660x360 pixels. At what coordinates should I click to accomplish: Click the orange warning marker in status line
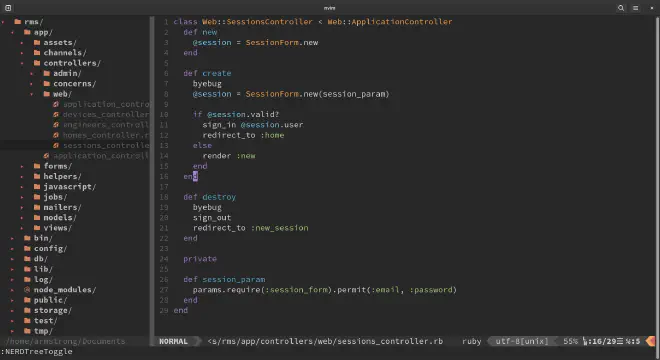coord(650,341)
